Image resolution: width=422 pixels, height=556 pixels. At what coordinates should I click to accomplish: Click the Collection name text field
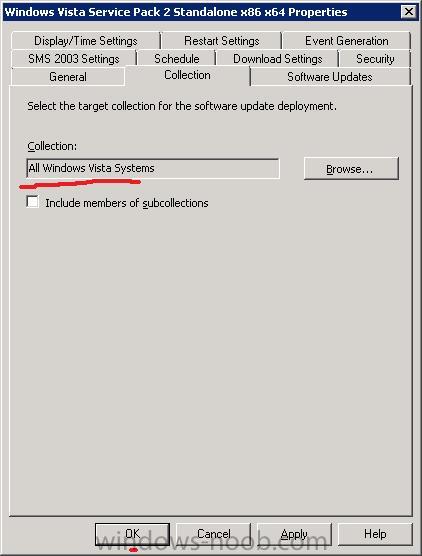click(x=153, y=168)
